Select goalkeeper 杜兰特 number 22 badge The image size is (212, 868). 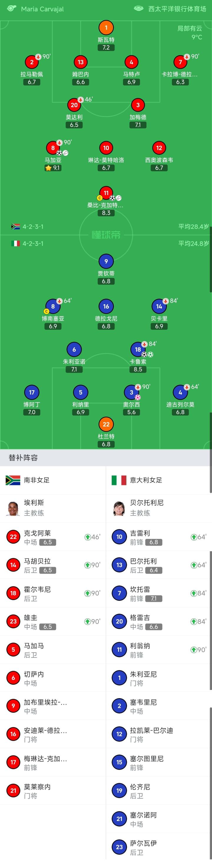[106, 424]
